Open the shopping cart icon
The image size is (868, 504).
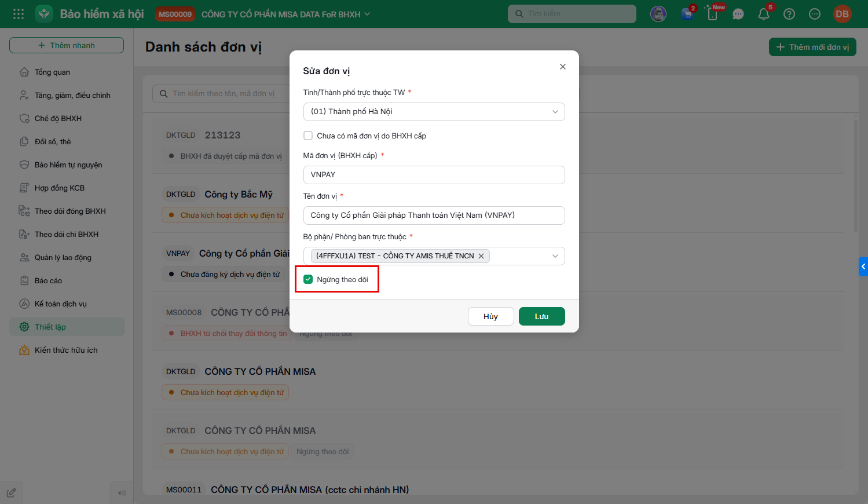point(687,14)
